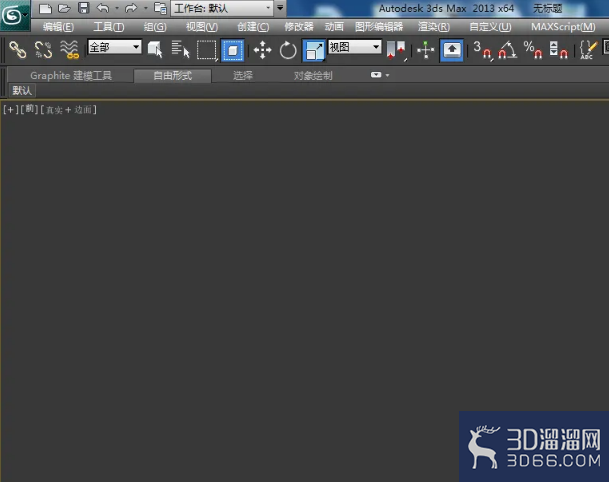This screenshot has height=482, width=609.
Task: Open the 渲染(R) menu
Action: tap(434, 27)
